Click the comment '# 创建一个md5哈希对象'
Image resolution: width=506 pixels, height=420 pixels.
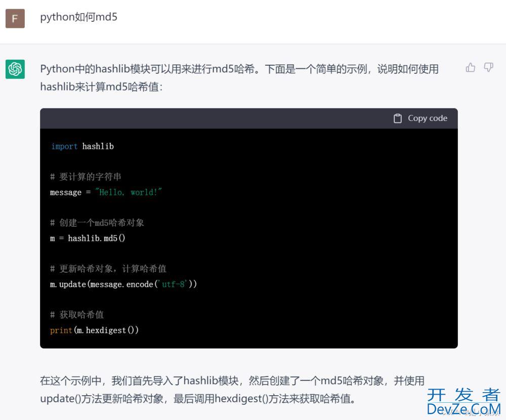point(97,223)
